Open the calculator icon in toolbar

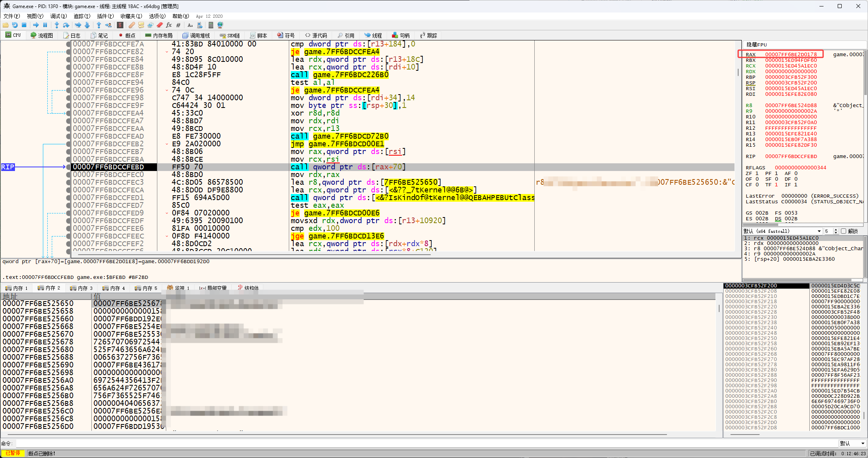[211, 25]
